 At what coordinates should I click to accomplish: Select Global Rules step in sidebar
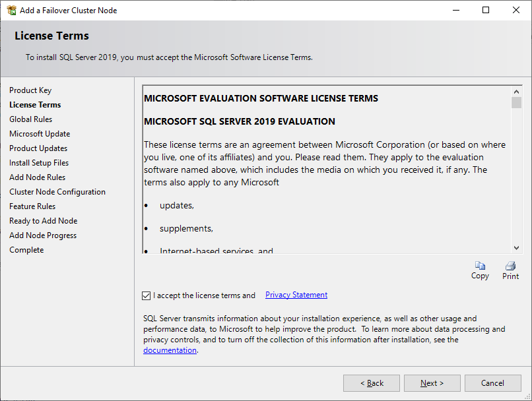click(x=31, y=119)
